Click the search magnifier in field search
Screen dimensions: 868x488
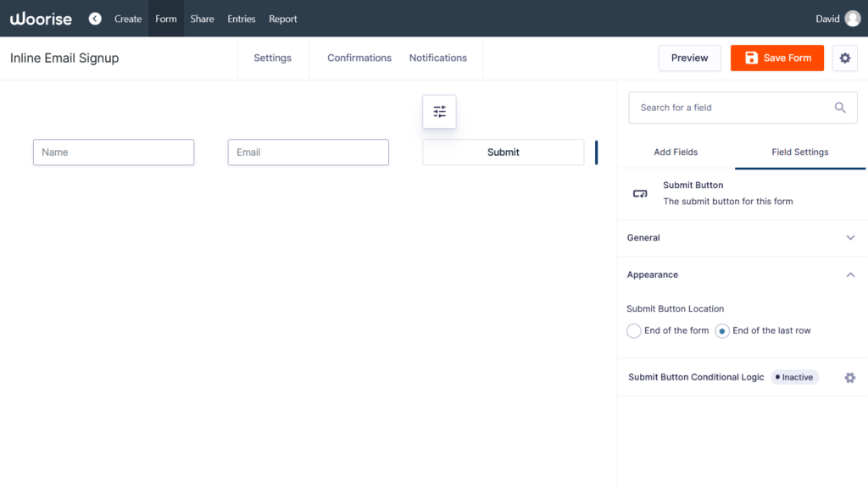(x=840, y=108)
